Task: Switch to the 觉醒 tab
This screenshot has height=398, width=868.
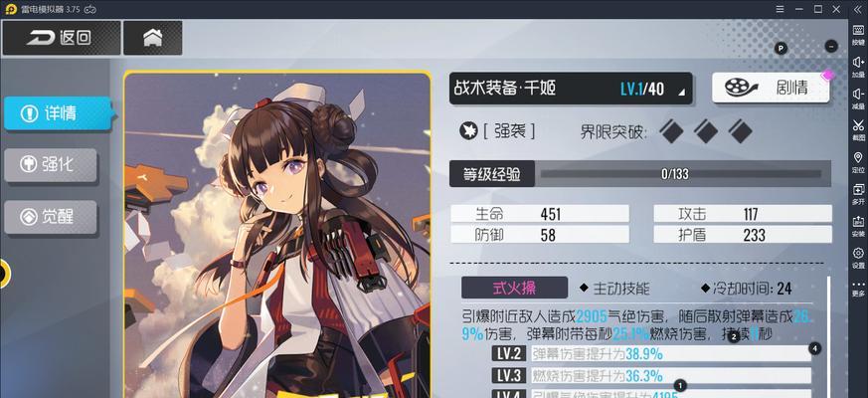Action: 51,216
